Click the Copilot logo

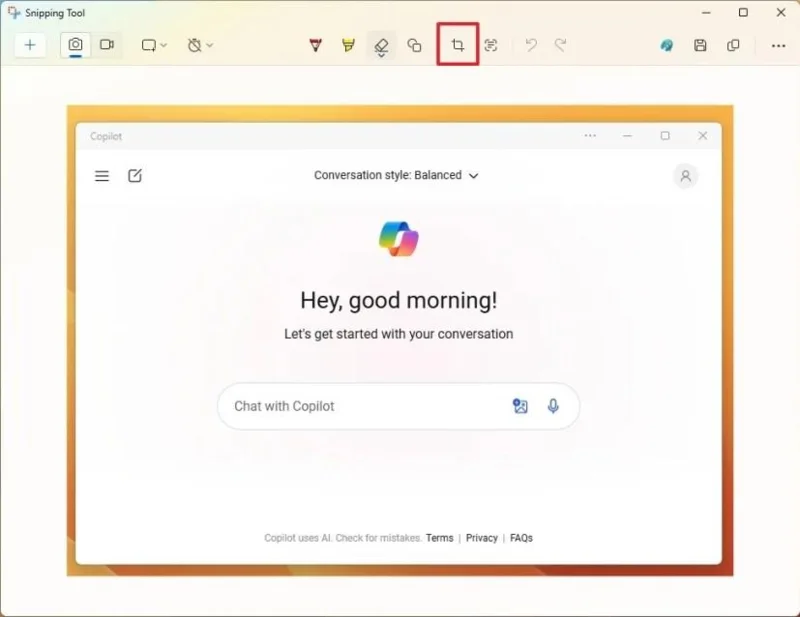399,239
